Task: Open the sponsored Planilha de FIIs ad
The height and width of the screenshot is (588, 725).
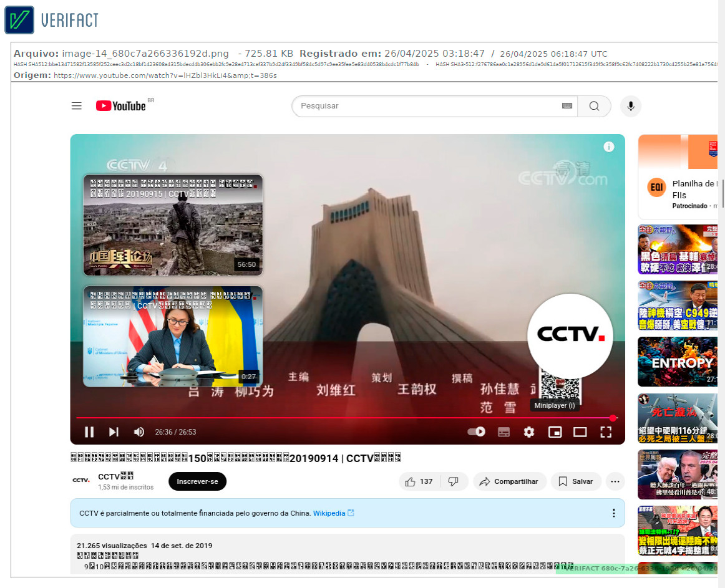Action: click(x=678, y=176)
